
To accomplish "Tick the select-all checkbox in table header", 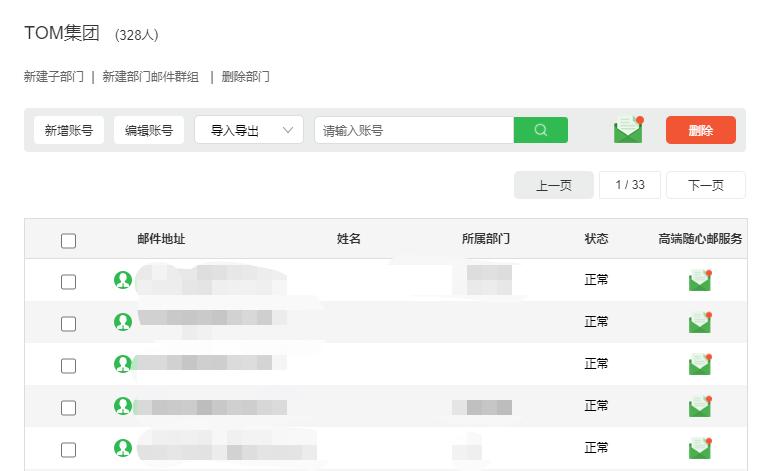I will (x=68, y=241).
